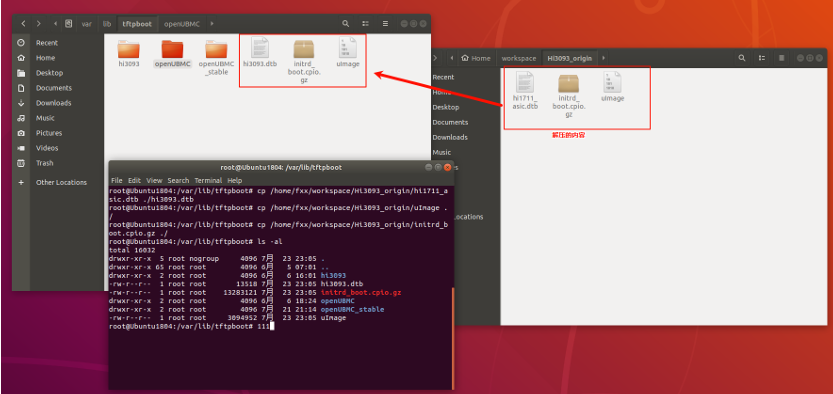Open the terminal View menu
Viewport: 833px width, 394px height.
154,181
